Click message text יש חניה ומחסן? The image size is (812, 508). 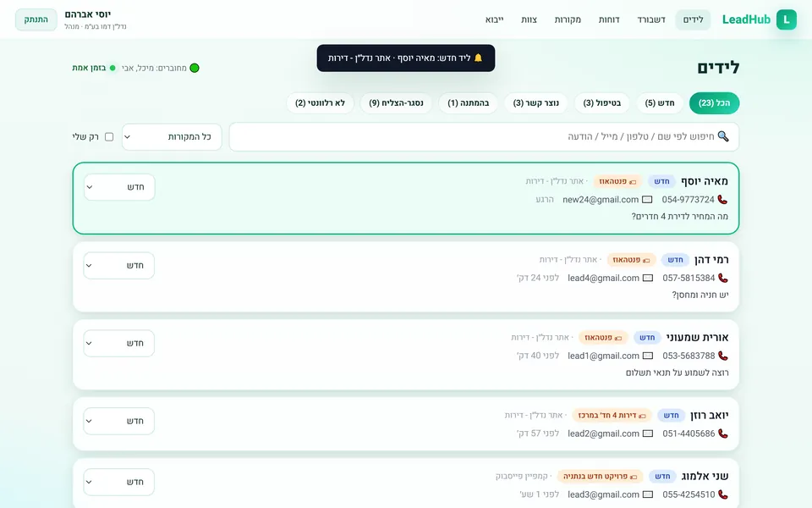point(700,295)
